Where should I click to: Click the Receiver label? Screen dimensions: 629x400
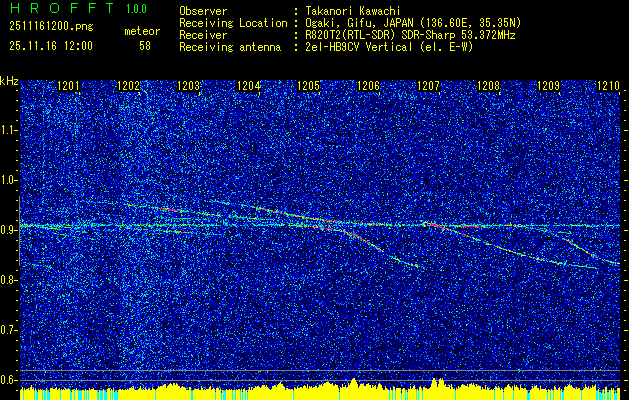(x=203, y=35)
